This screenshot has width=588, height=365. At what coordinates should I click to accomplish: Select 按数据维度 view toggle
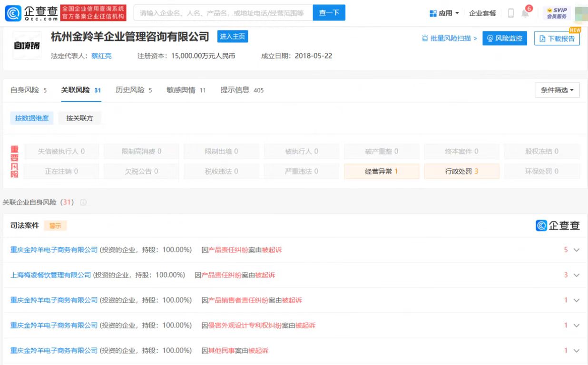tap(32, 118)
